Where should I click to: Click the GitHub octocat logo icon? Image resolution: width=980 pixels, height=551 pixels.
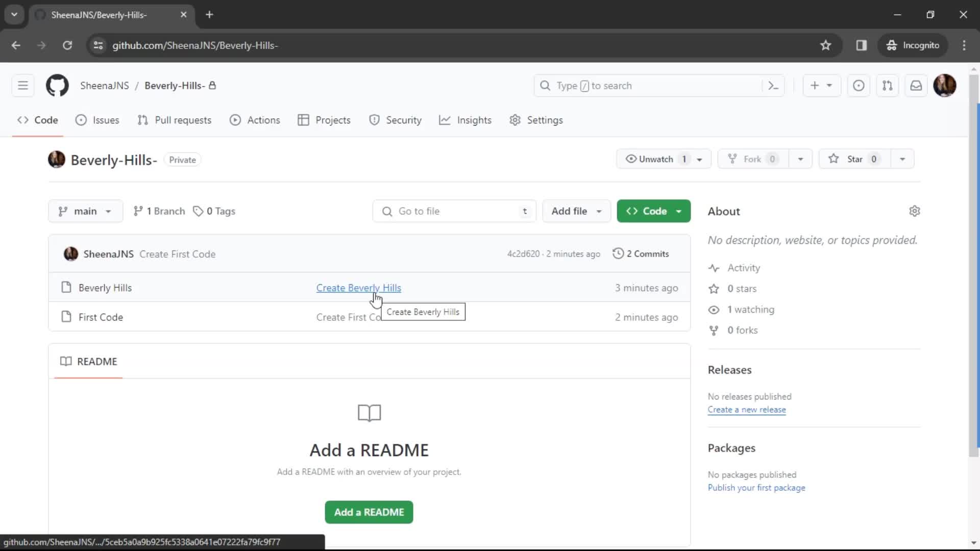pyautogui.click(x=57, y=85)
